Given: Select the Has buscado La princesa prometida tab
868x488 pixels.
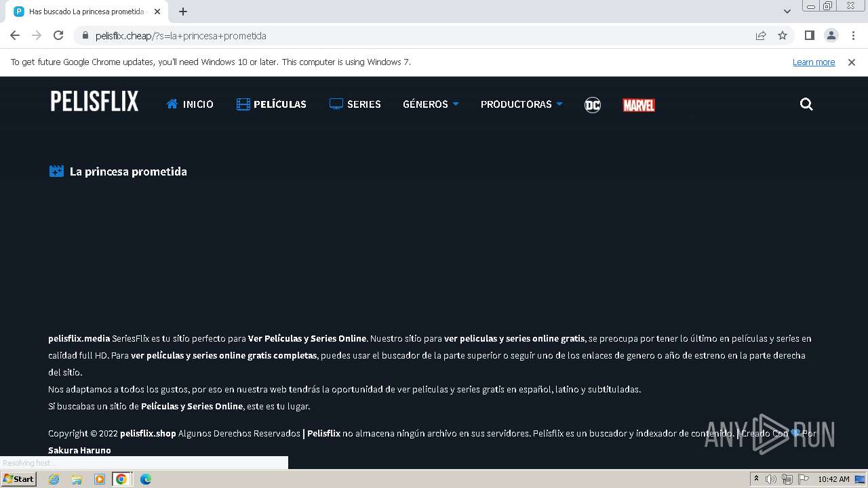Looking at the screenshot, I should [87, 12].
